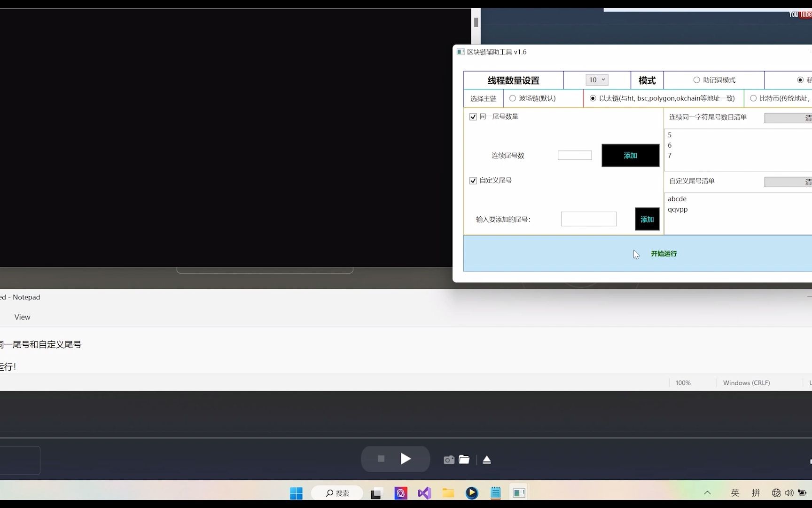Select 助记词模式 radio button
Screen dimensions: 812x508
(696, 80)
